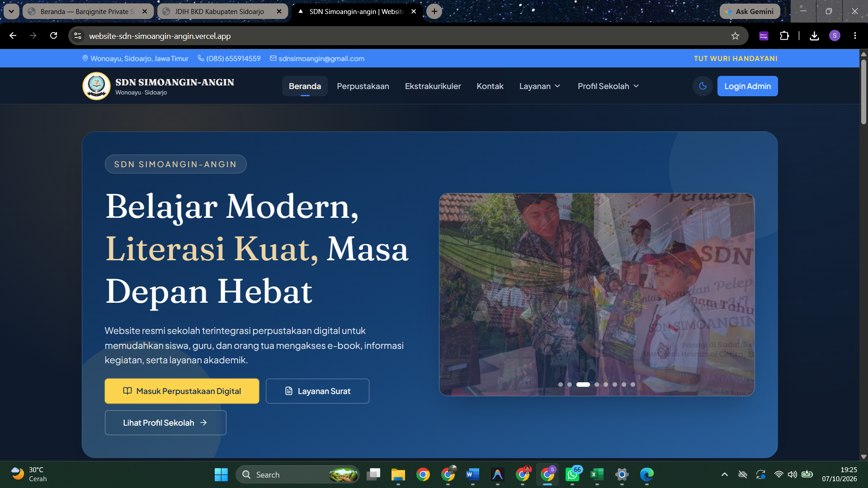Click the phone number (085) 655914559
This screenshot has height=488, width=868.
[x=233, y=58]
